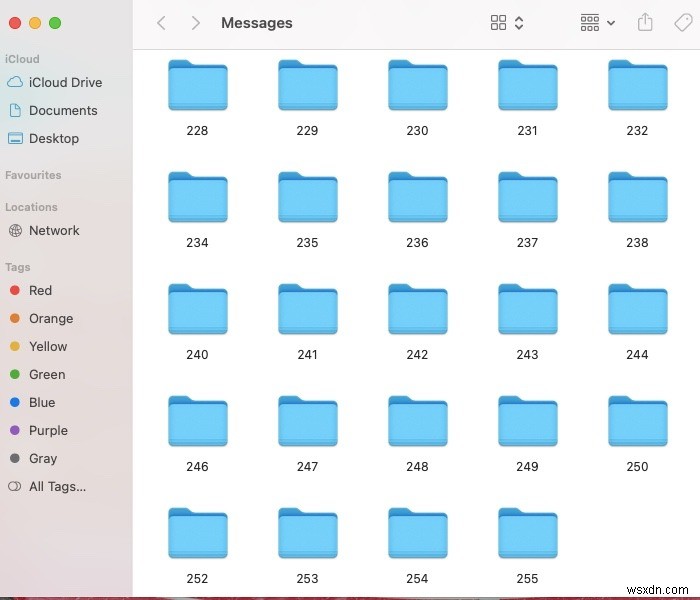Select folder 252
Image resolution: width=700 pixels, height=600 pixels.
pos(198,533)
